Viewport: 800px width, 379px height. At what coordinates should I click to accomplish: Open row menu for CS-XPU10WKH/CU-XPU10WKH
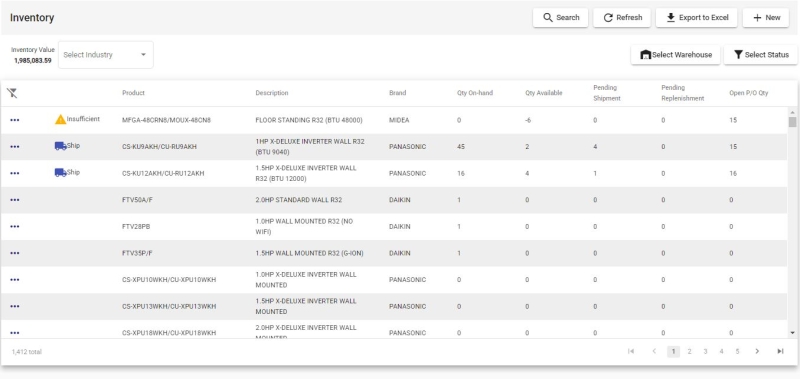[x=15, y=280]
